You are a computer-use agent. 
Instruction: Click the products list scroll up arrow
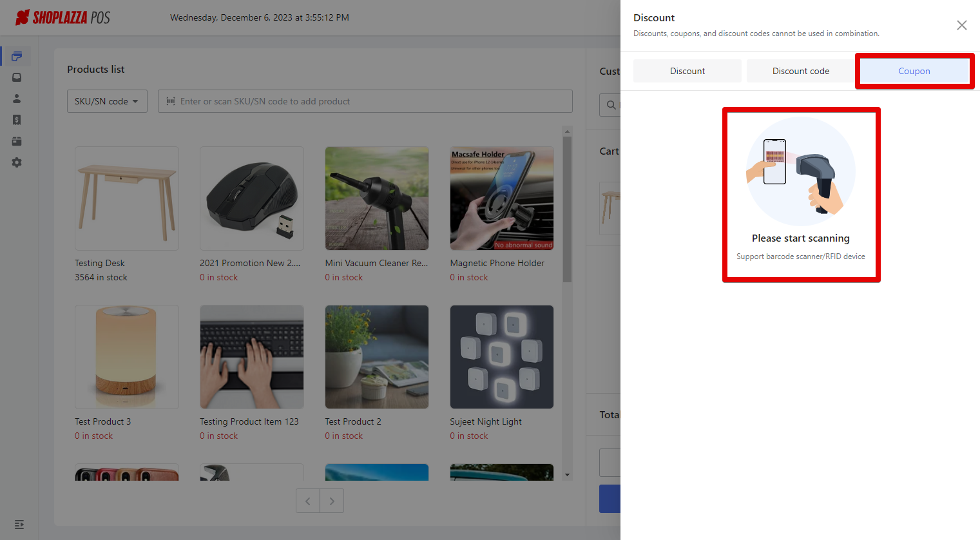click(x=567, y=131)
